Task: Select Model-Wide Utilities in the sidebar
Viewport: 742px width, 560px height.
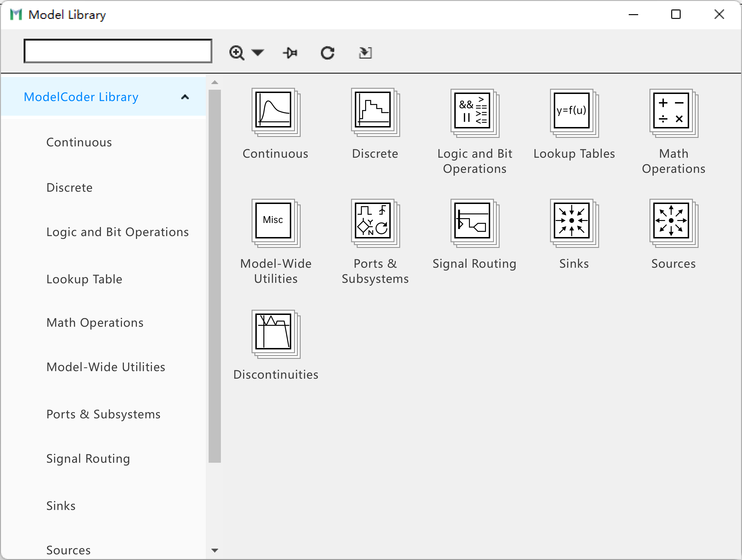Action: click(106, 367)
